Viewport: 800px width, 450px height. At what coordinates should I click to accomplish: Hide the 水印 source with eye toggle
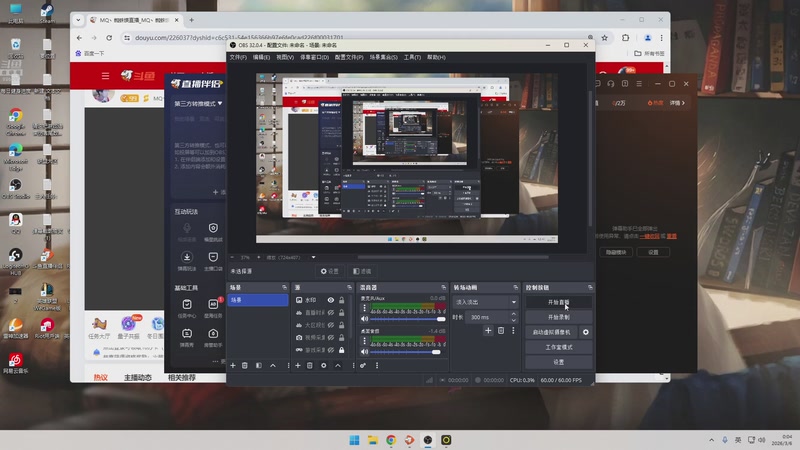pos(331,300)
